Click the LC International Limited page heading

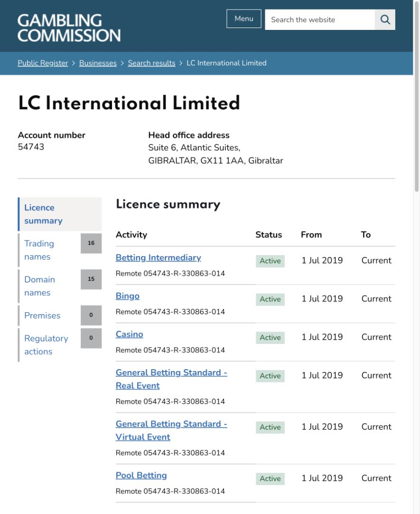coord(129,103)
